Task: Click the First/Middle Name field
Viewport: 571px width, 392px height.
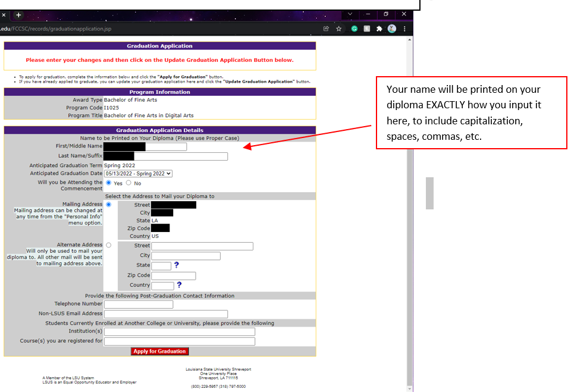Action: click(x=145, y=147)
